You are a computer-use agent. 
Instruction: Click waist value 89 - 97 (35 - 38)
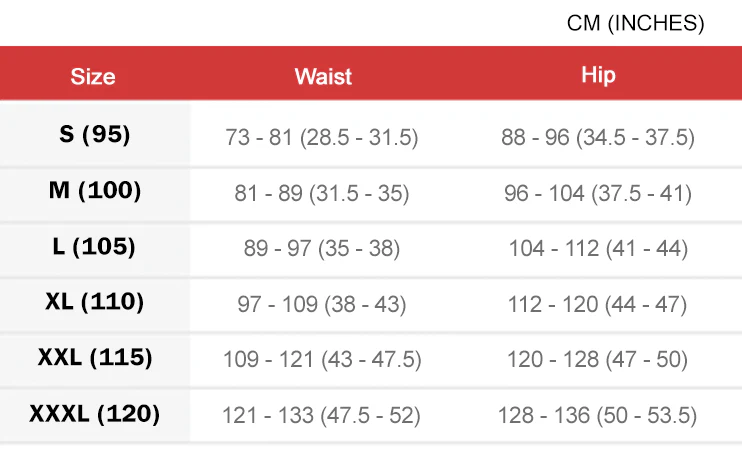pos(322,249)
